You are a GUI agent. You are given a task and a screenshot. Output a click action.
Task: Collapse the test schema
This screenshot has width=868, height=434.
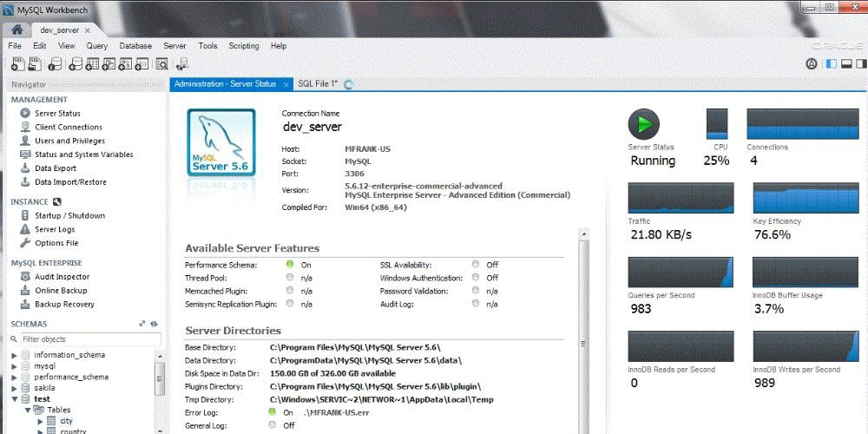click(x=15, y=399)
